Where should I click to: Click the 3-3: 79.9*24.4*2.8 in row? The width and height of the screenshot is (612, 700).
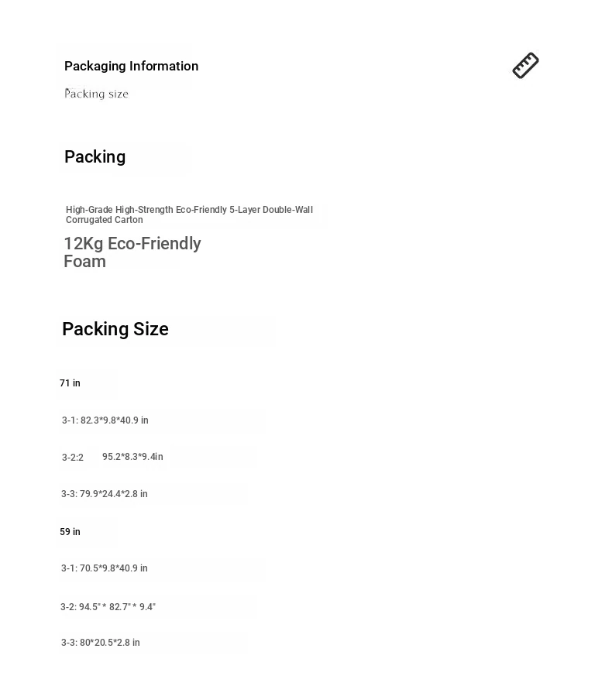pyautogui.click(x=104, y=494)
